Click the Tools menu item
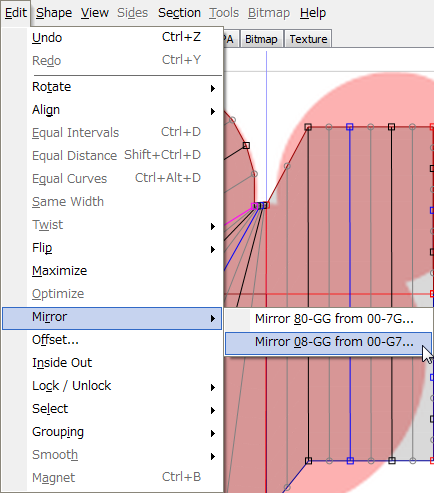Viewport: 434px width, 493px height. tap(224, 13)
